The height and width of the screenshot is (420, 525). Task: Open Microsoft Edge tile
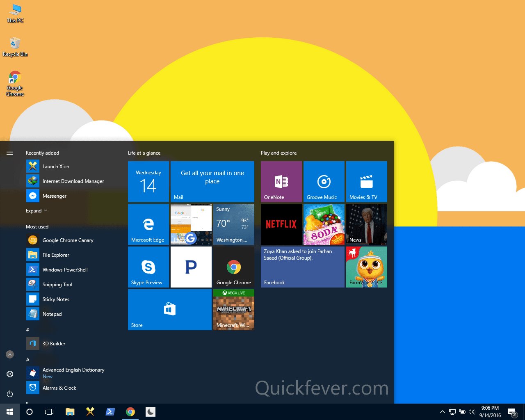(148, 224)
